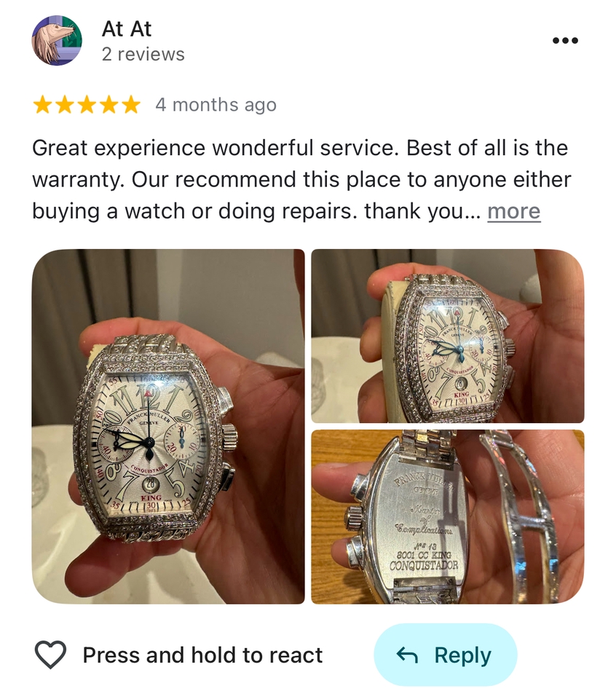Click the '4 months ago' timestamp
The height and width of the screenshot is (699, 616).
[x=216, y=105]
